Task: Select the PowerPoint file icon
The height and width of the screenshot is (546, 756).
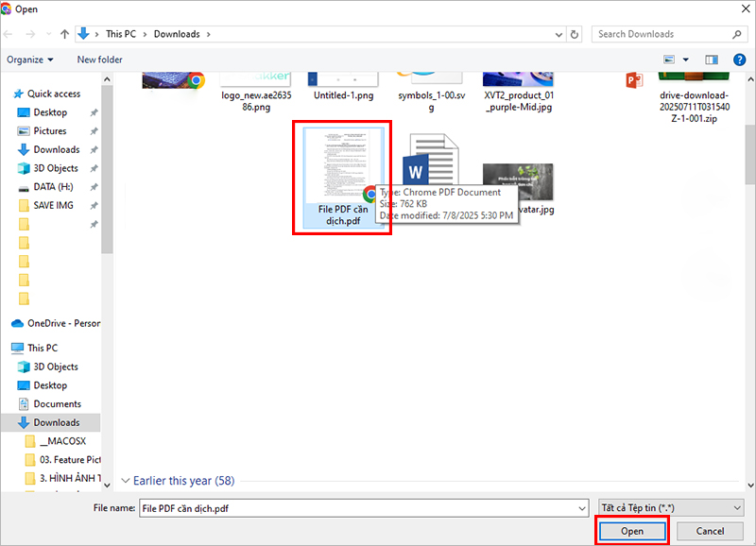Action: (634, 80)
